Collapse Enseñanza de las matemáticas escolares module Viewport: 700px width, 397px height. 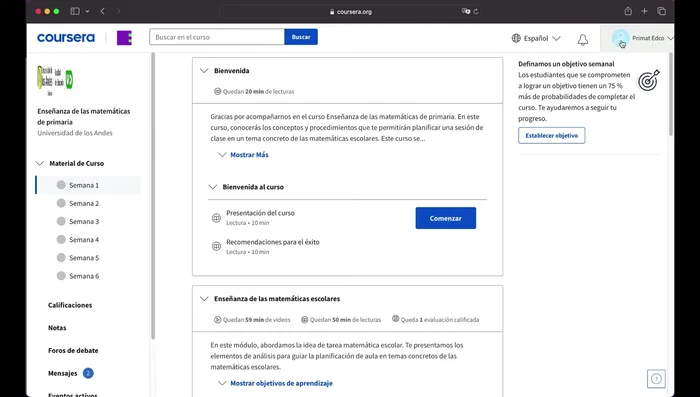(x=204, y=299)
